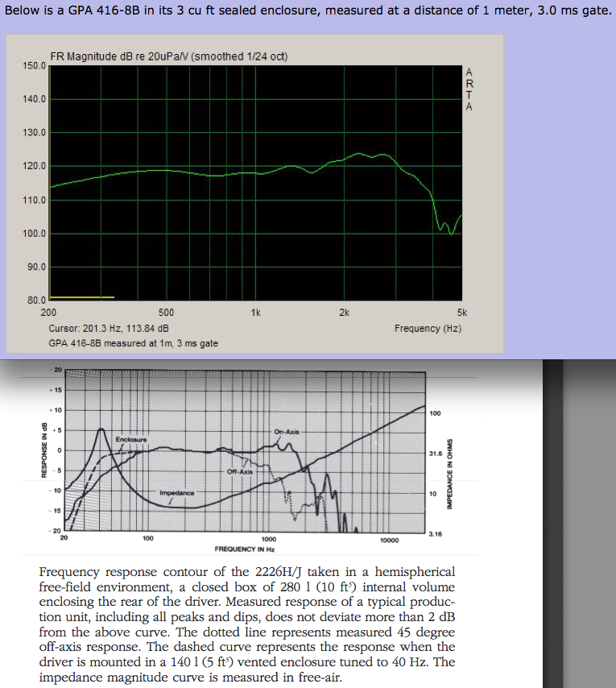Click the 'Off-Axis' curve label
The height and width of the screenshot is (688, 616).
pos(240,471)
